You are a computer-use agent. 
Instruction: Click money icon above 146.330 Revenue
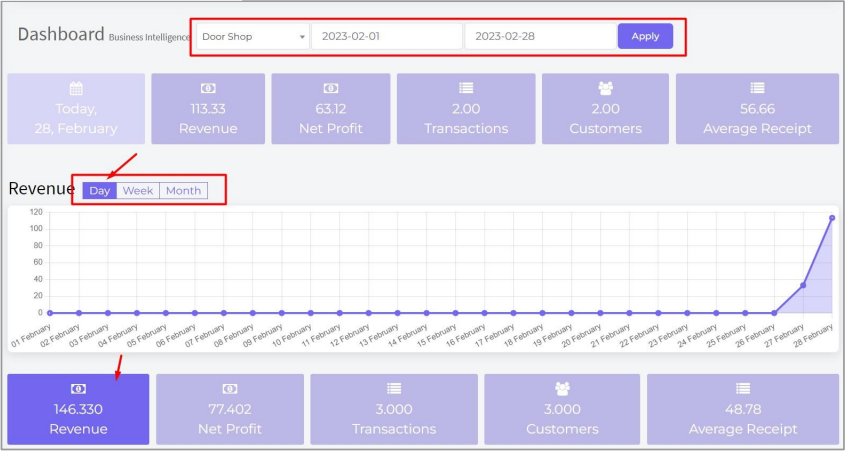click(x=78, y=388)
